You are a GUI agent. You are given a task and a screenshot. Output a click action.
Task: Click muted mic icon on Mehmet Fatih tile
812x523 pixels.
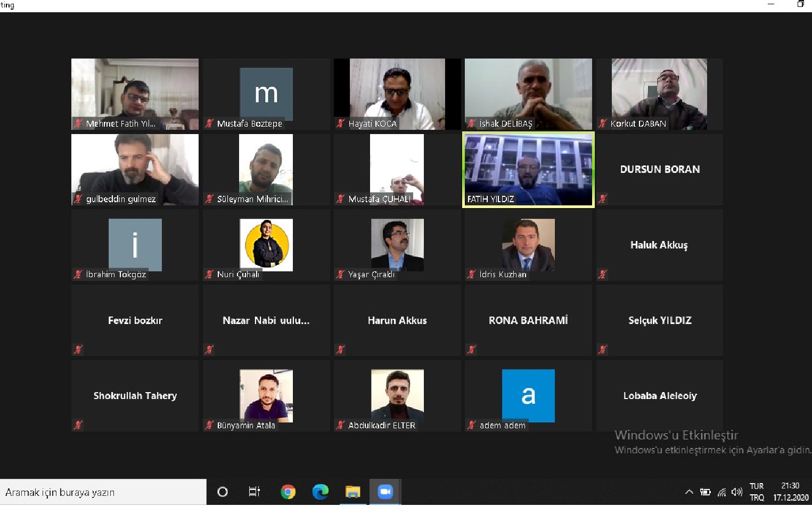point(78,123)
